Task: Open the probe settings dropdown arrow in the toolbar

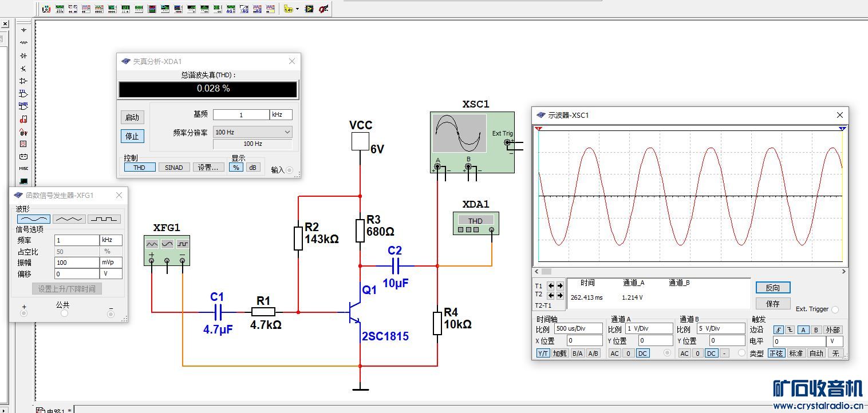Action: (x=297, y=9)
